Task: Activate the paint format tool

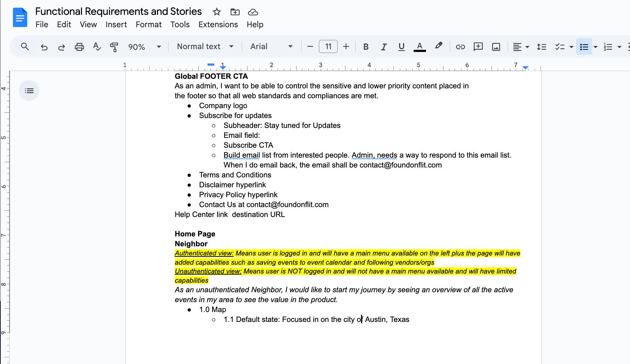Action: [114, 47]
